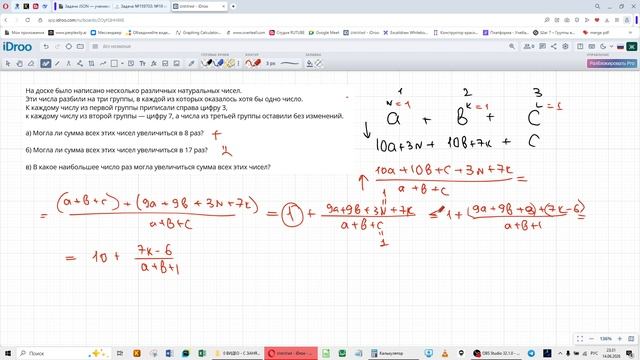This screenshot has height=360, width=640.
Task: Undo the last action
Action: (46, 47)
